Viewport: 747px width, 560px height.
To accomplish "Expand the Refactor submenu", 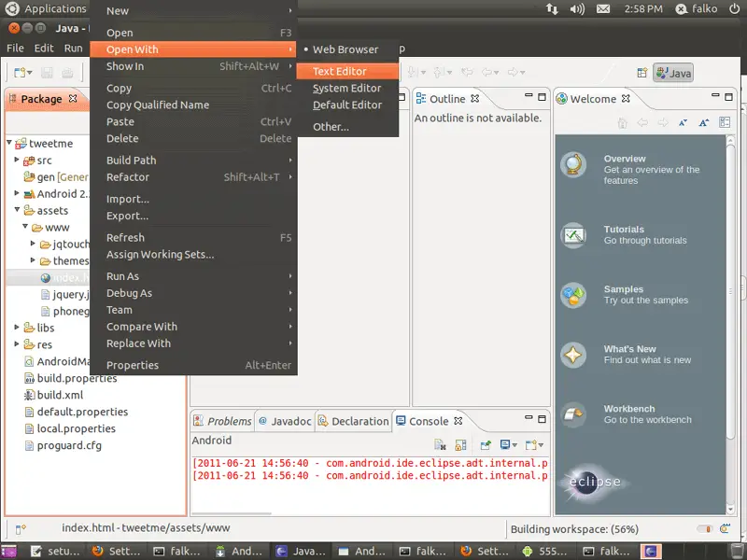I will (193, 177).
